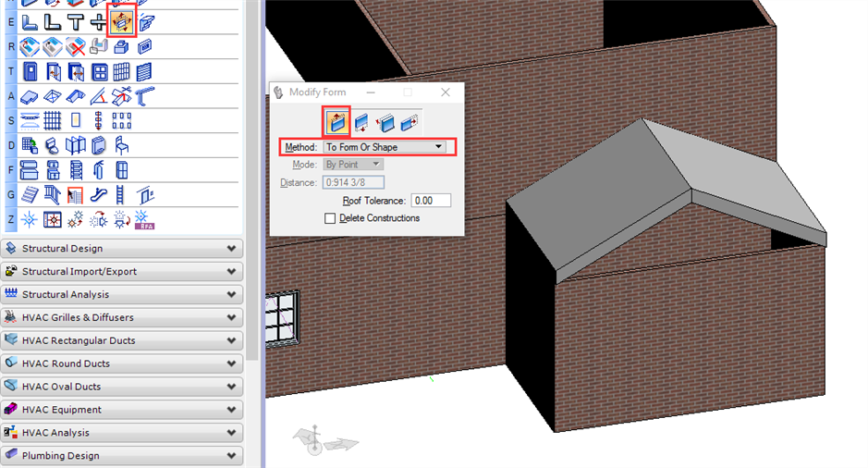Select the flat roof slab tool in row A
The width and height of the screenshot is (868, 468).
[x=30, y=97]
